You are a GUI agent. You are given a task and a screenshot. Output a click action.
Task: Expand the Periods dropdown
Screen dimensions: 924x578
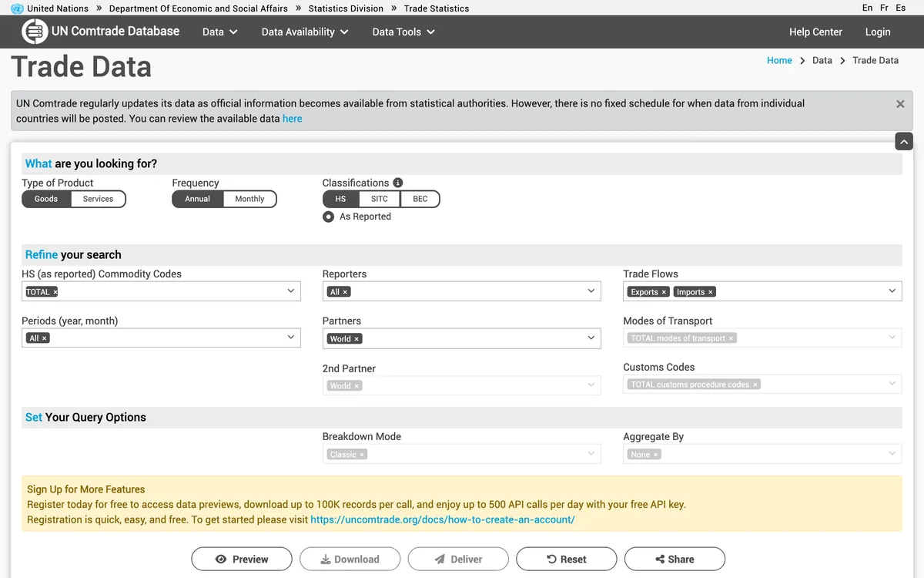point(291,338)
